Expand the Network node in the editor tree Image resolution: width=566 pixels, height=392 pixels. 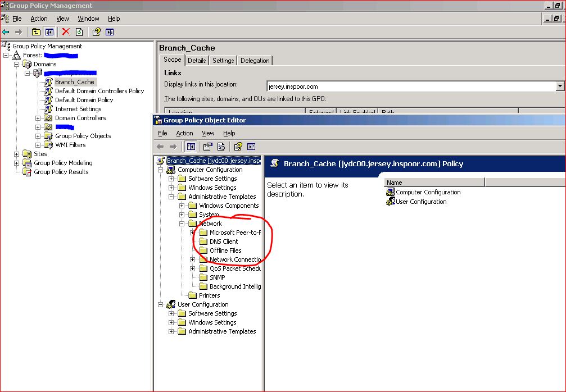pyautogui.click(x=182, y=223)
